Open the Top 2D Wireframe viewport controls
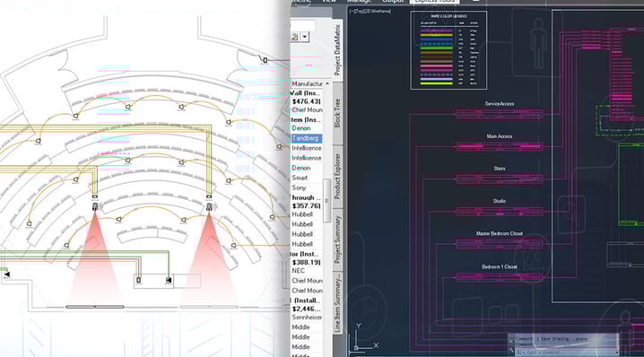This screenshot has width=644, height=357. click(370, 11)
